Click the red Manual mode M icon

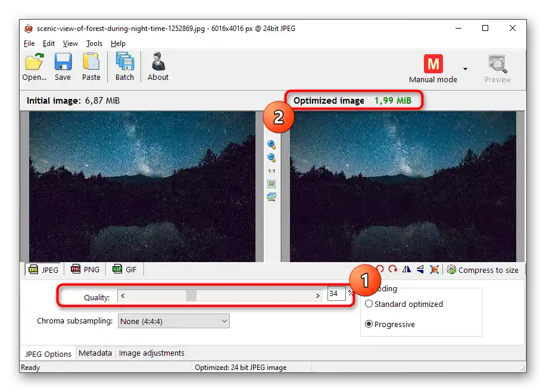(x=433, y=64)
